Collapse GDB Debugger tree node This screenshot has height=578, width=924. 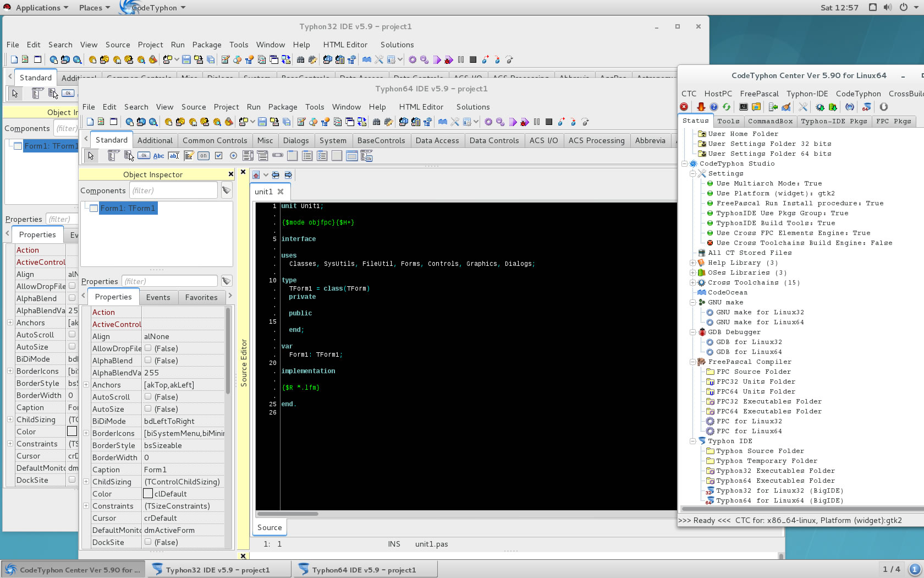pos(693,332)
